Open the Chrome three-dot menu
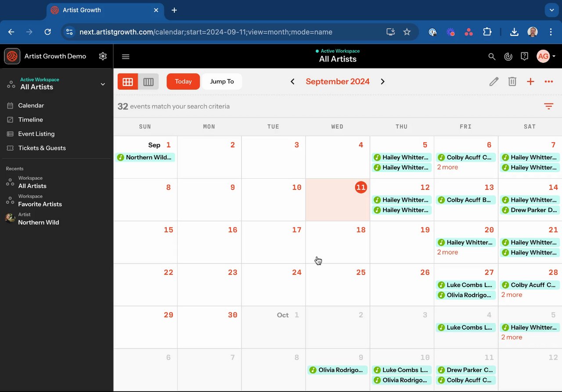Image resolution: width=562 pixels, height=392 pixels. pos(551,32)
